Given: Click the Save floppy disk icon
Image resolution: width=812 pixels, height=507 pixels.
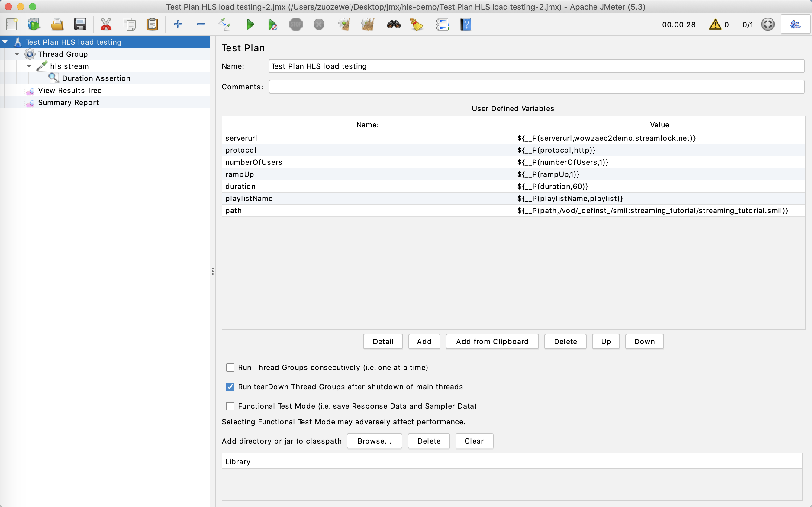Looking at the screenshot, I should pyautogui.click(x=80, y=24).
